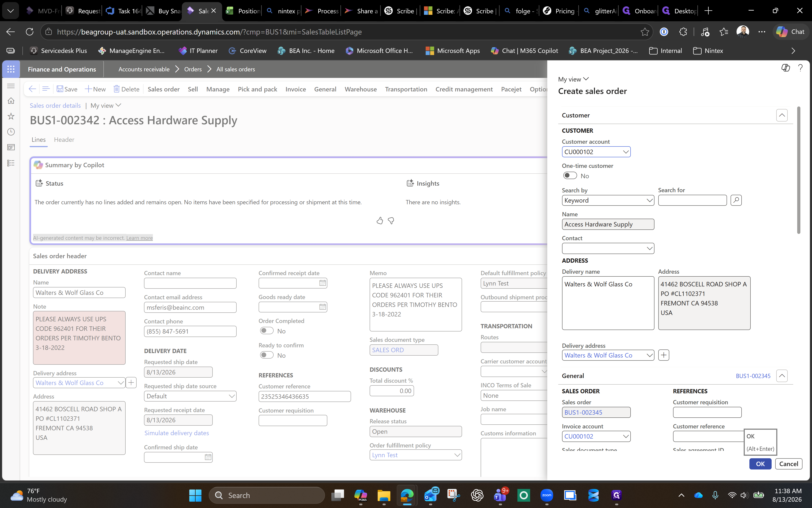This screenshot has width=812, height=508.
Task: Click Simulate delivery dates link
Action: (177, 433)
